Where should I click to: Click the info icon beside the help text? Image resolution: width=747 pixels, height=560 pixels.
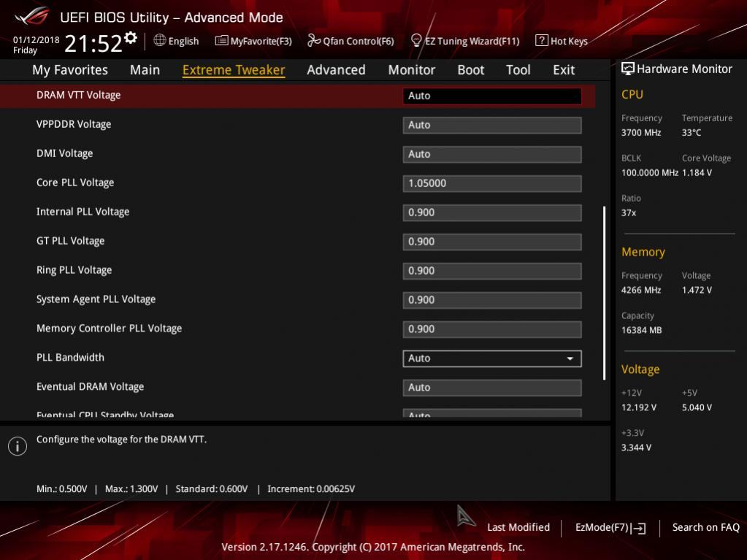[18, 445]
